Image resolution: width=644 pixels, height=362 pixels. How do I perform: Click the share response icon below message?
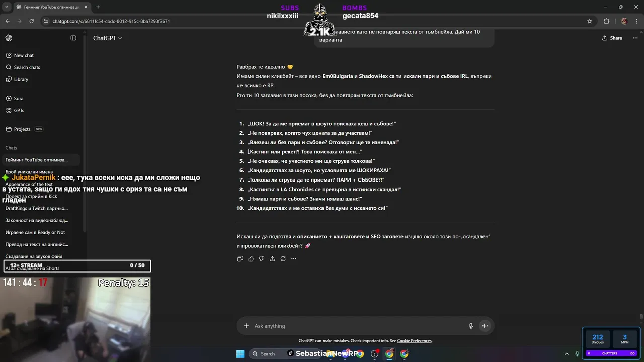tap(272, 259)
